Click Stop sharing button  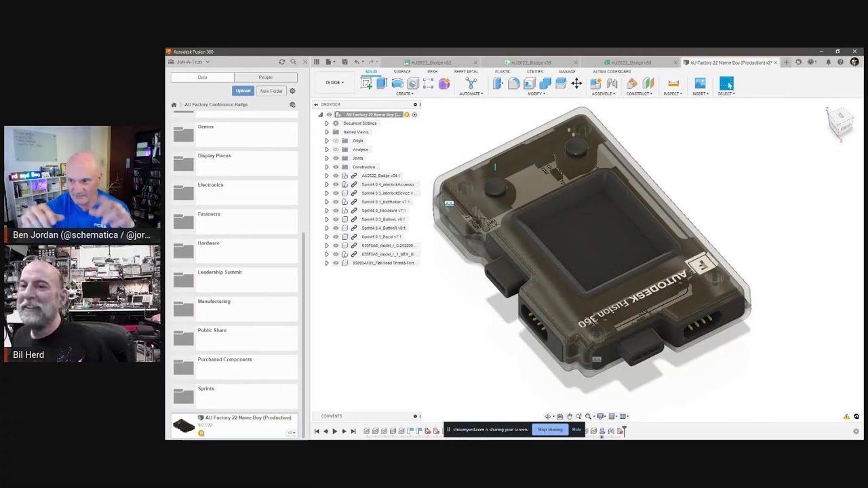[550, 429]
